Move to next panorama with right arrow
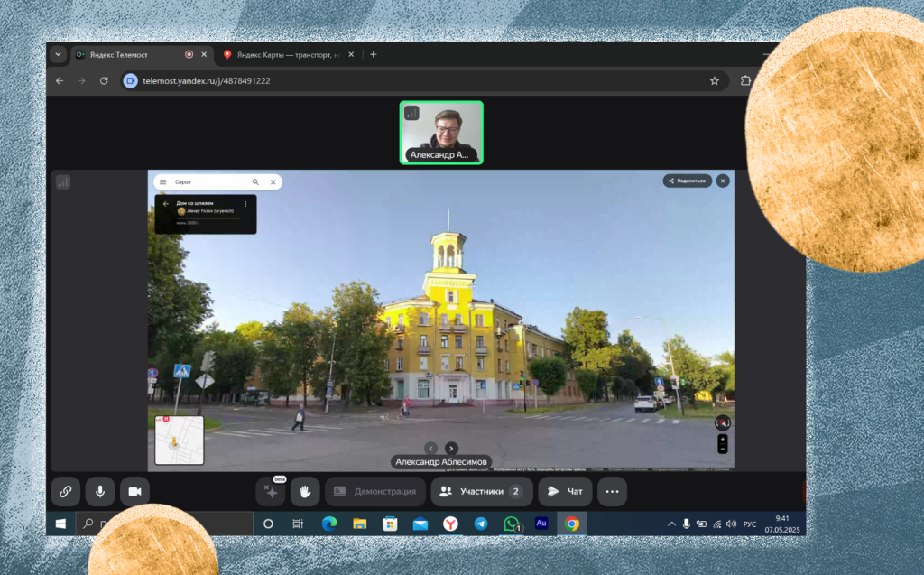Viewport: 924px width, 575px height. 451,449
